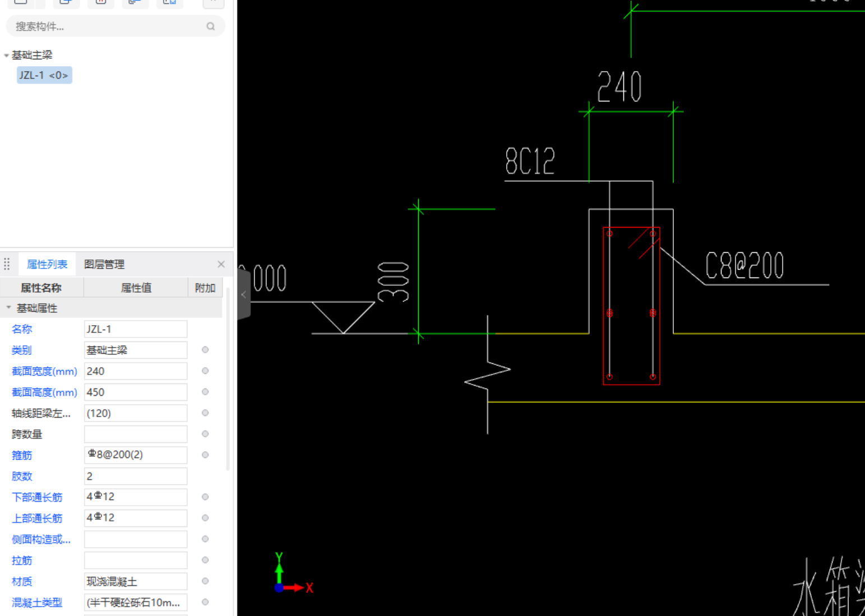Click the blue 肢数 property label
Screen dimensions: 865x616
[x=22, y=476]
